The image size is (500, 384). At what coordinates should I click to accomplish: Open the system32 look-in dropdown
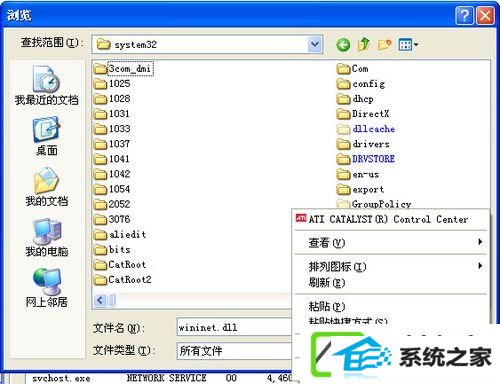pyautogui.click(x=315, y=44)
